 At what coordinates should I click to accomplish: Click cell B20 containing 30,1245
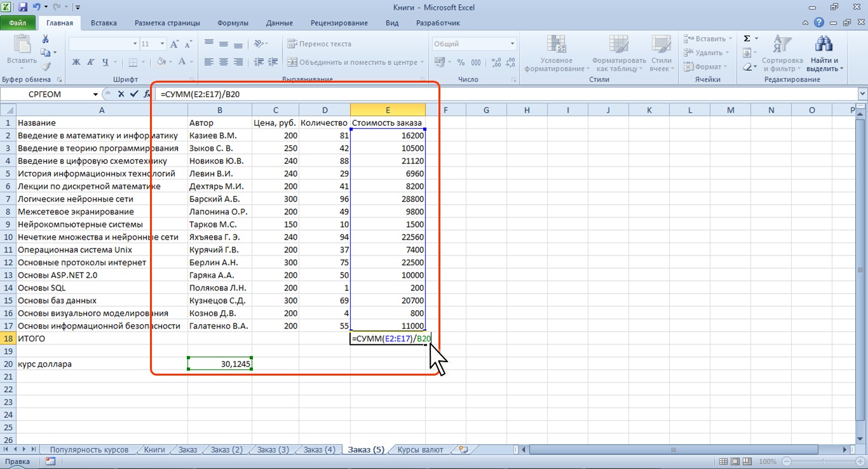[220, 364]
